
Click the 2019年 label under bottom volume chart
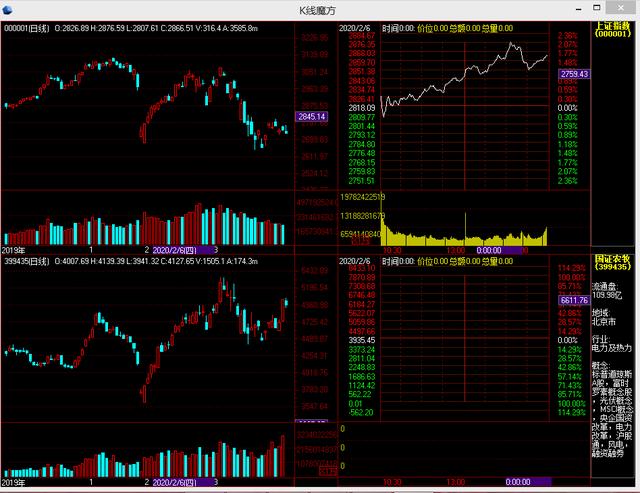[x=13, y=482]
